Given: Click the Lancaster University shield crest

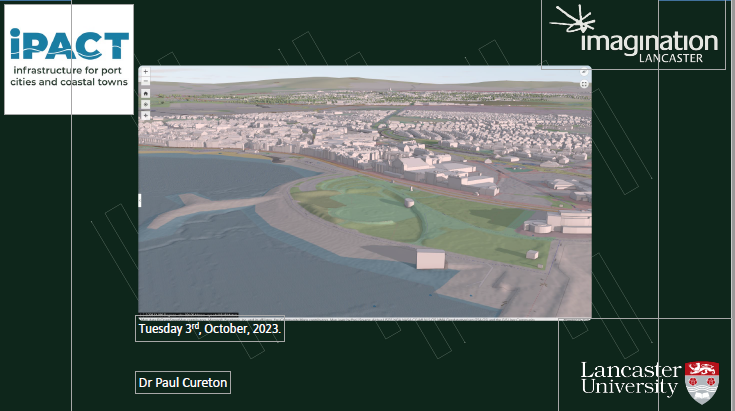Looking at the screenshot, I should coord(702,382).
